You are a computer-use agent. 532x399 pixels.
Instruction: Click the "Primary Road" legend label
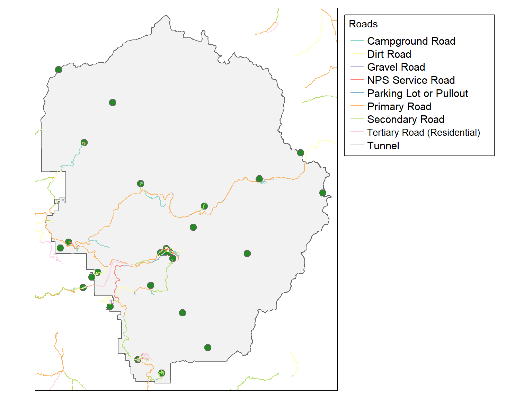[399, 106]
